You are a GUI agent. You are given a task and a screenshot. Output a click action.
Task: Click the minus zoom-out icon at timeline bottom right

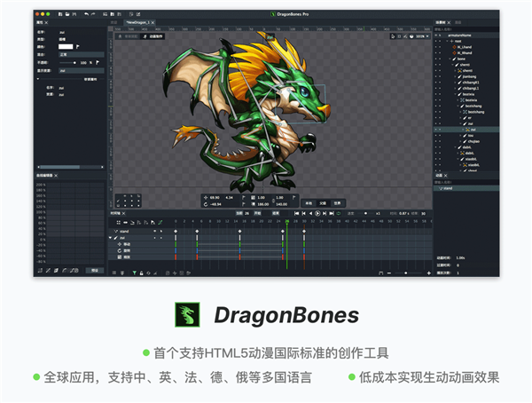(x=389, y=273)
